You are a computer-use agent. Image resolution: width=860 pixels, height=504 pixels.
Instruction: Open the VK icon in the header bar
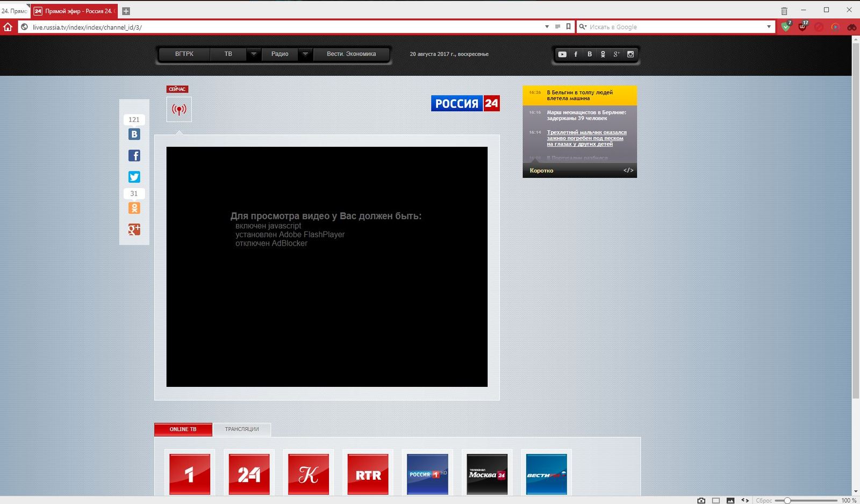click(590, 54)
